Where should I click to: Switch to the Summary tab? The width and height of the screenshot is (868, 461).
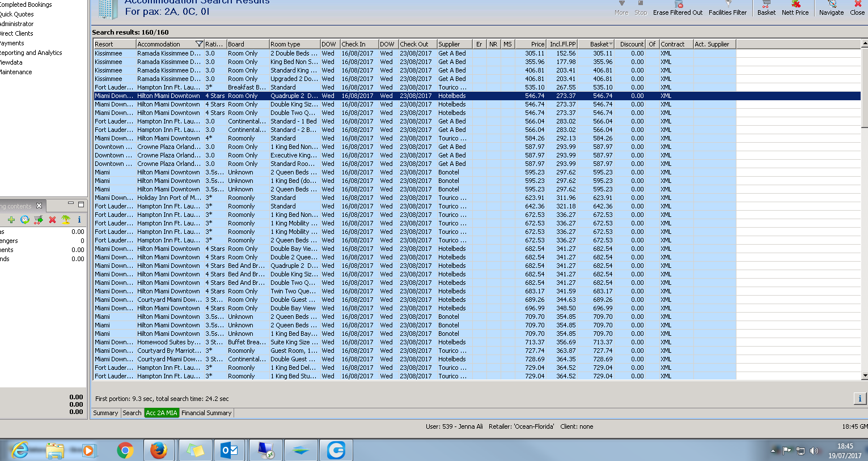(105, 413)
